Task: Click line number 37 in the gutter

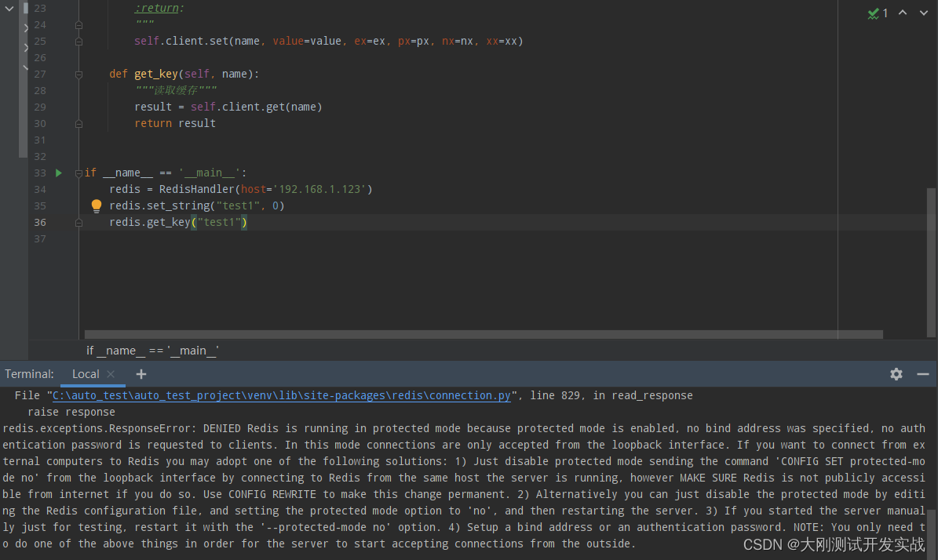Action: [x=40, y=238]
